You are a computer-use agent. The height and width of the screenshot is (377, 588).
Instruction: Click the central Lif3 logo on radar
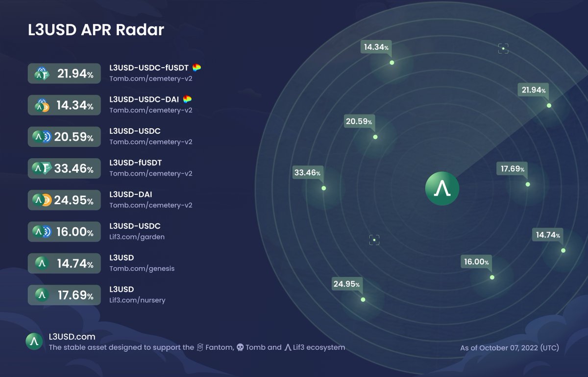click(x=442, y=188)
